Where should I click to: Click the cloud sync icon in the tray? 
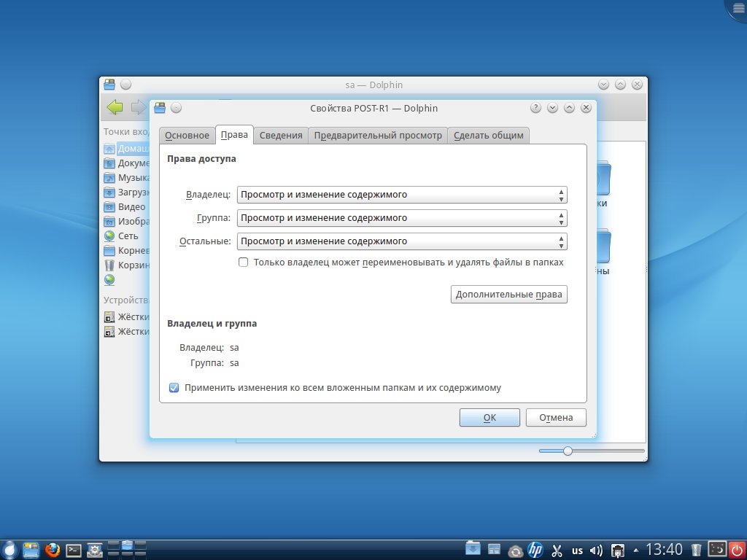(x=515, y=551)
